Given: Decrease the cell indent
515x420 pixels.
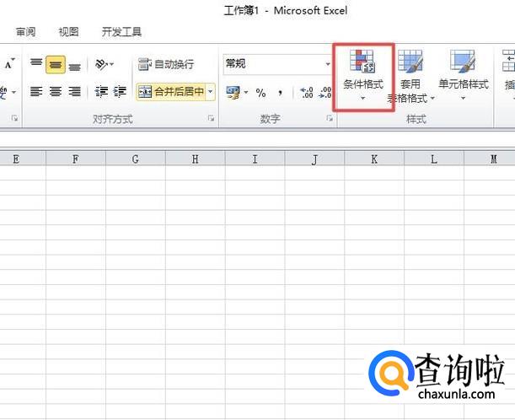Looking at the screenshot, I should pos(101,91).
